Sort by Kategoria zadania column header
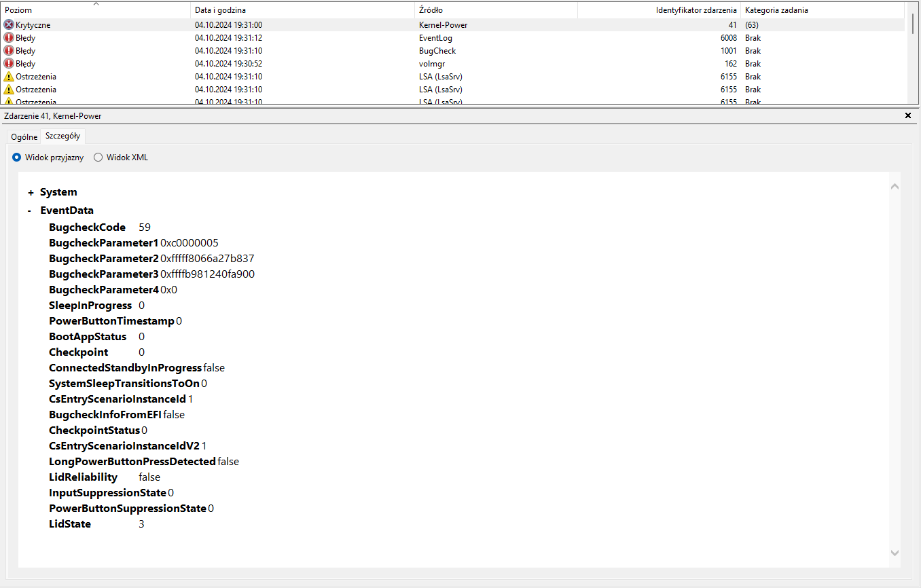Viewport: 921px width, 588px height. (x=823, y=10)
